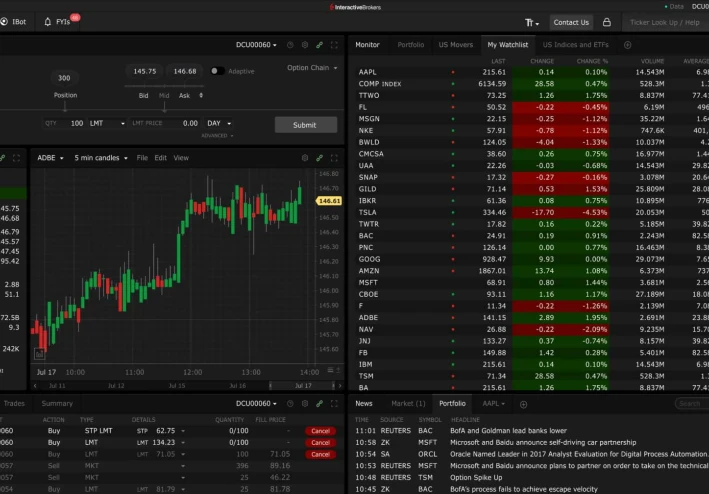The height and width of the screenshot is (494, 709).
Task: Expand STP 62.75 order details arrow
Action: point(183,431)
